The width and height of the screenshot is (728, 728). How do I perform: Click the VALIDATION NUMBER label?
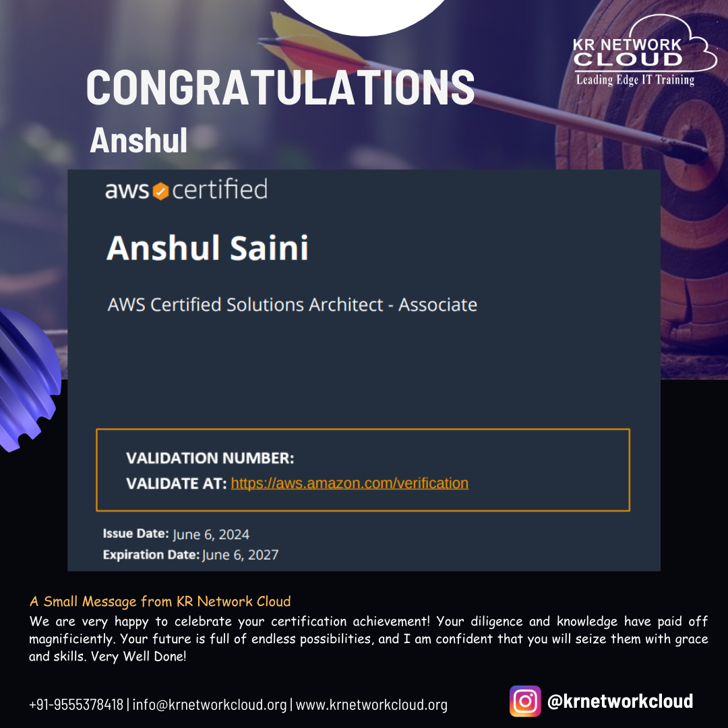tap(210, 458)
